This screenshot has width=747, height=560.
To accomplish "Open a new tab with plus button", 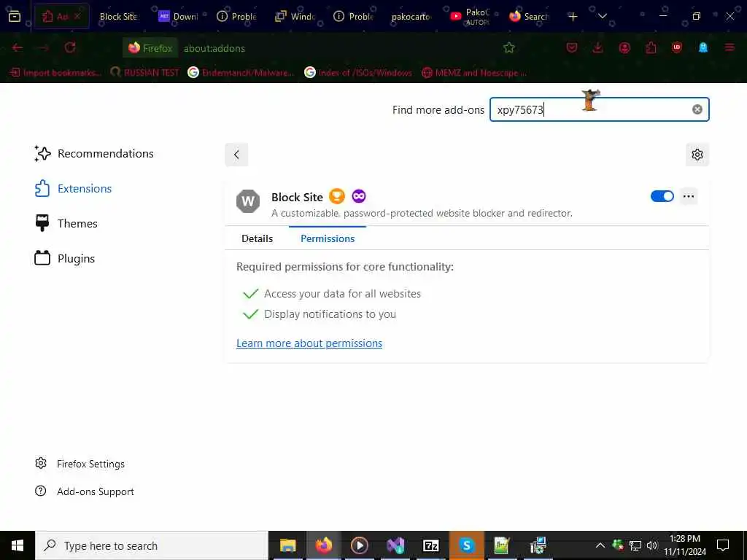I will (x=573, y=16).
